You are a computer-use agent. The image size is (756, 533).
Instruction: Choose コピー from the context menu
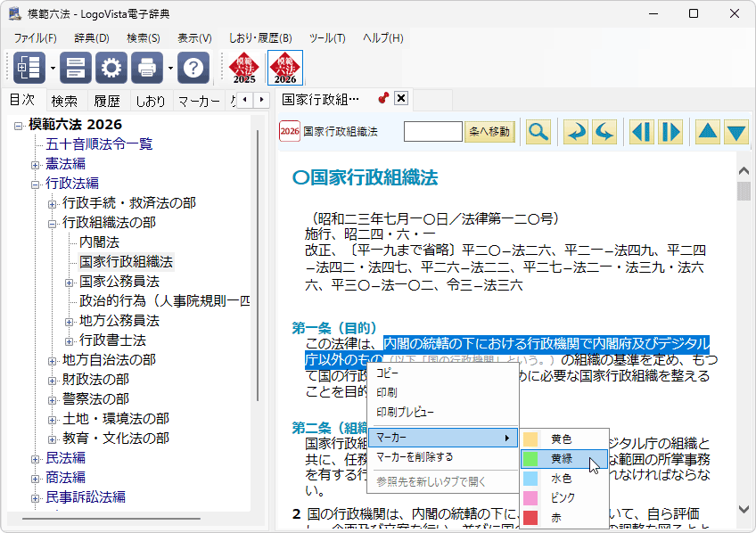pyautogui.click(x=388, y=373)
